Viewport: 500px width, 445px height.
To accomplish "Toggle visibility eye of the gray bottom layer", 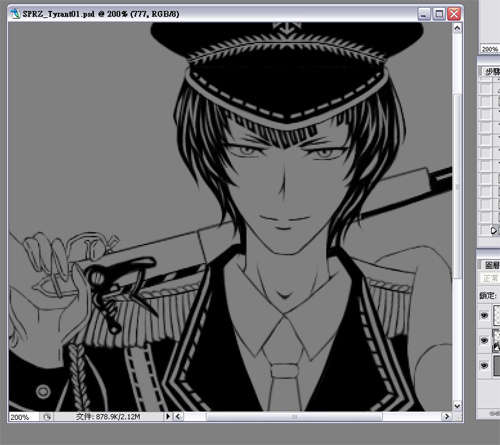I will [484, 366].
